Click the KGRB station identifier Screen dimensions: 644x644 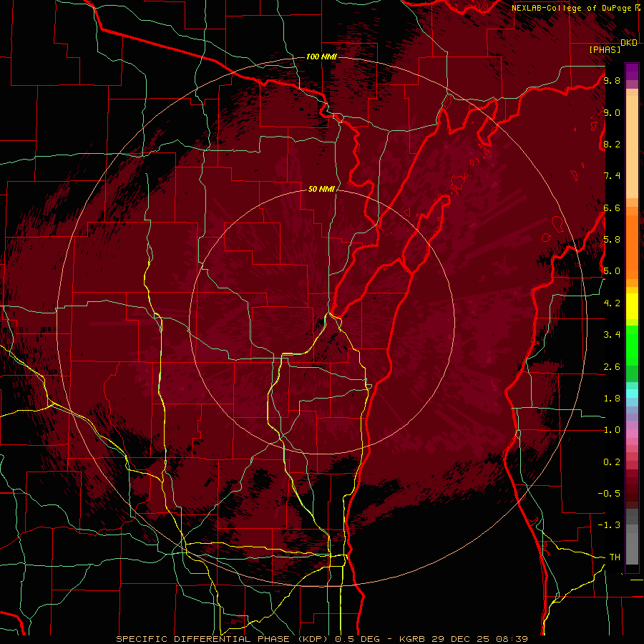point(413,639)
